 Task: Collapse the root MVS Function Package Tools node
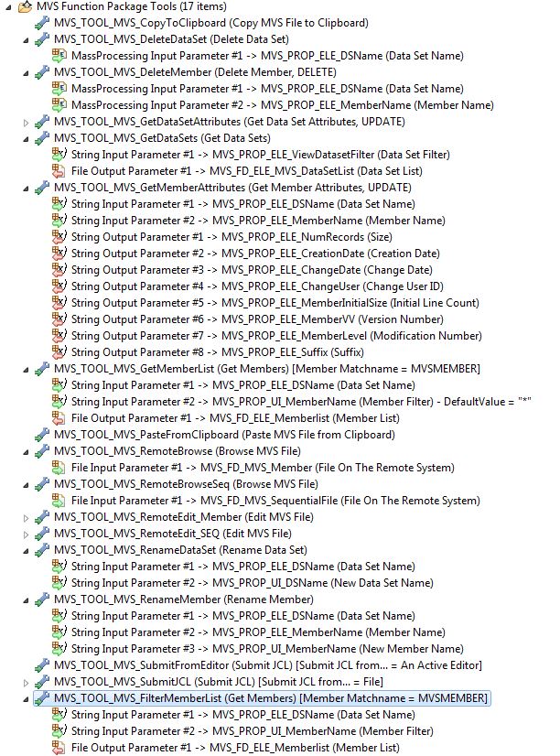click(x=8, y=6)
